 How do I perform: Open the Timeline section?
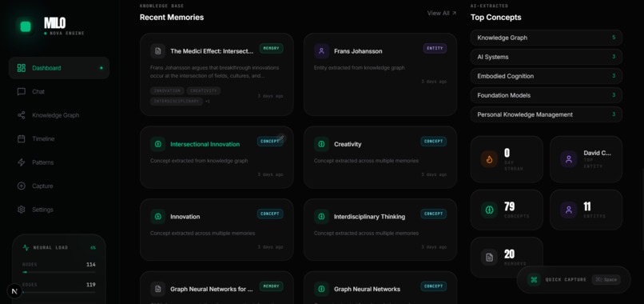point(59,138)
